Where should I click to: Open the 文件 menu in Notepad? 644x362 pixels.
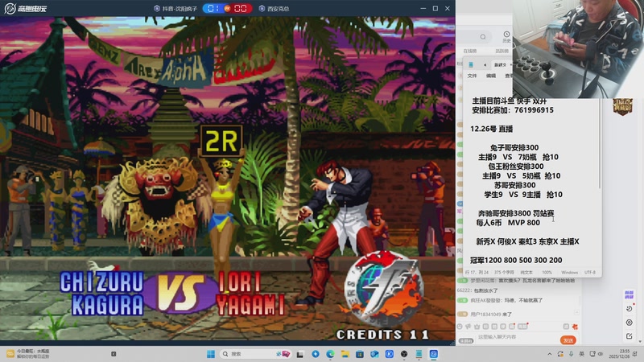click(472, 76)
